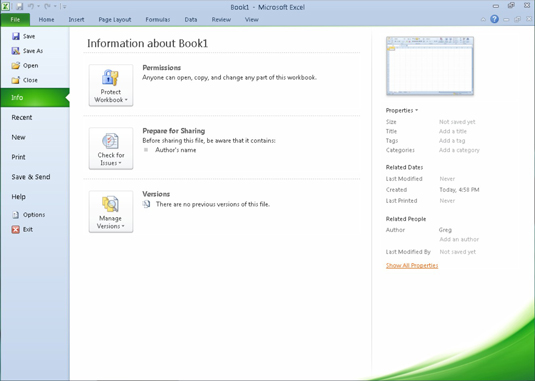This screenshot has width=535, height=381.
Task: Open the Manage Versions dropdown
Action: click(x=111, y=211)
